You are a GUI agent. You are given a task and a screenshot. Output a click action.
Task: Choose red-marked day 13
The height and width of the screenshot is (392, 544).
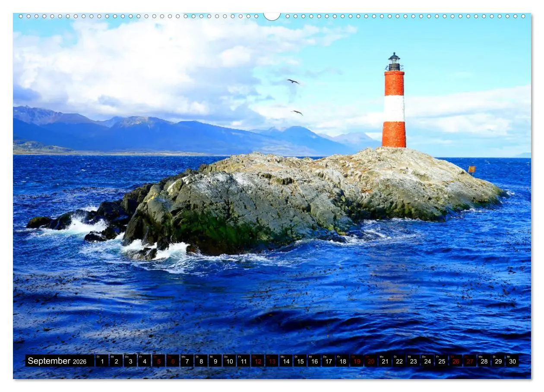pos(272,361)
